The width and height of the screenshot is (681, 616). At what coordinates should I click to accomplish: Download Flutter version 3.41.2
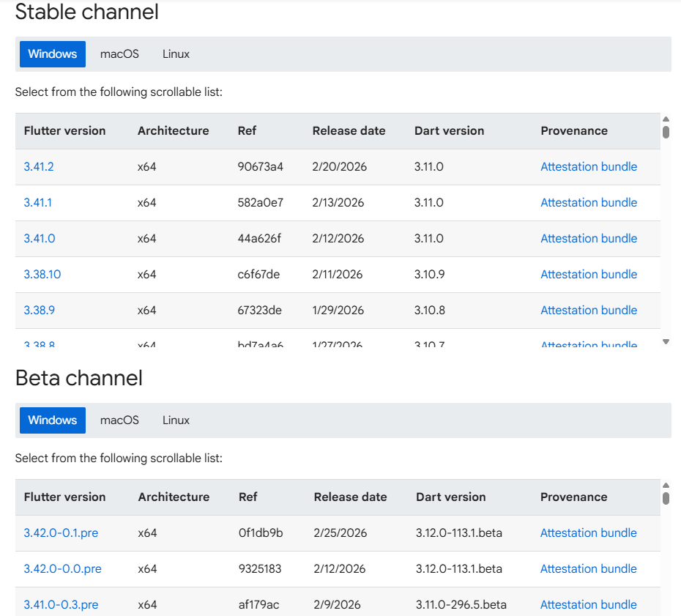coord(39,167)
